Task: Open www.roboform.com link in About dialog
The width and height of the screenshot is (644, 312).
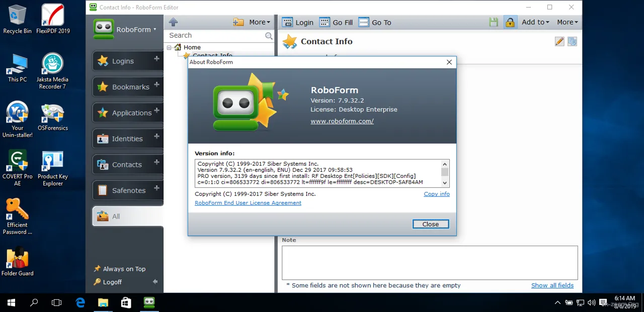Action: [342, 121]
